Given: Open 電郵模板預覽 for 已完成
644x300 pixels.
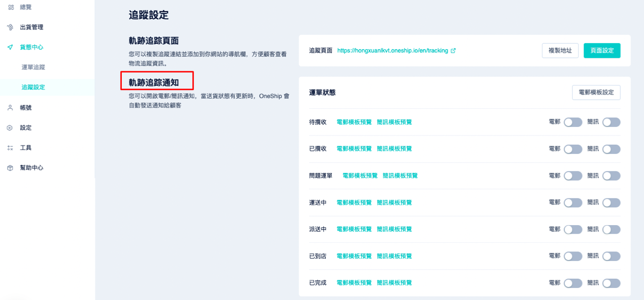Looking at the screenshot, I should click(x=354, y=283).
